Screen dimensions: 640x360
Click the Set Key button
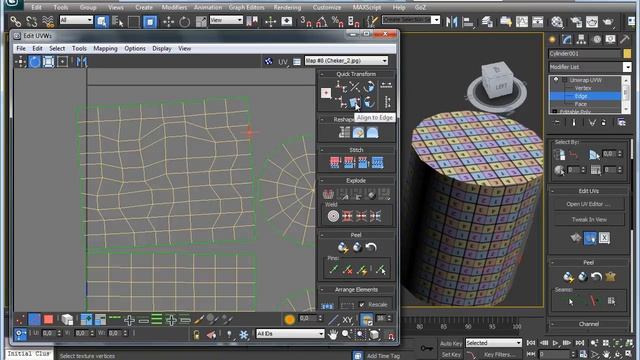(451, 355)
